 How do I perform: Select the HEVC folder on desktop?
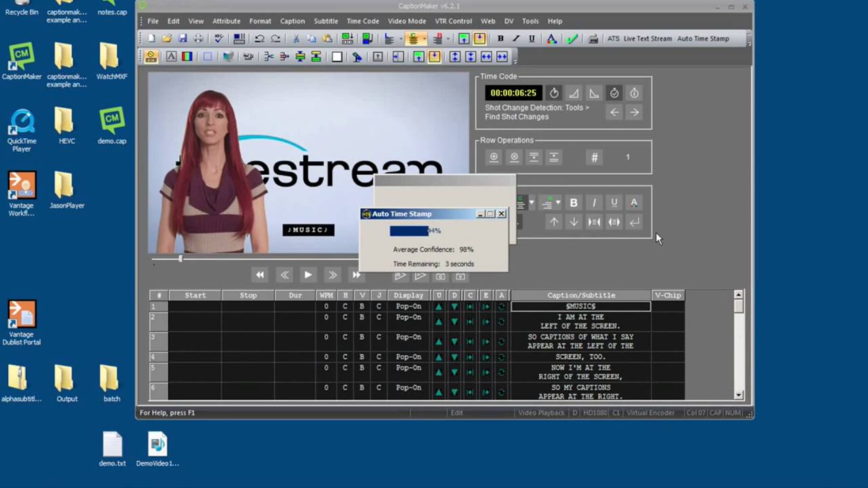click(66, 126)
